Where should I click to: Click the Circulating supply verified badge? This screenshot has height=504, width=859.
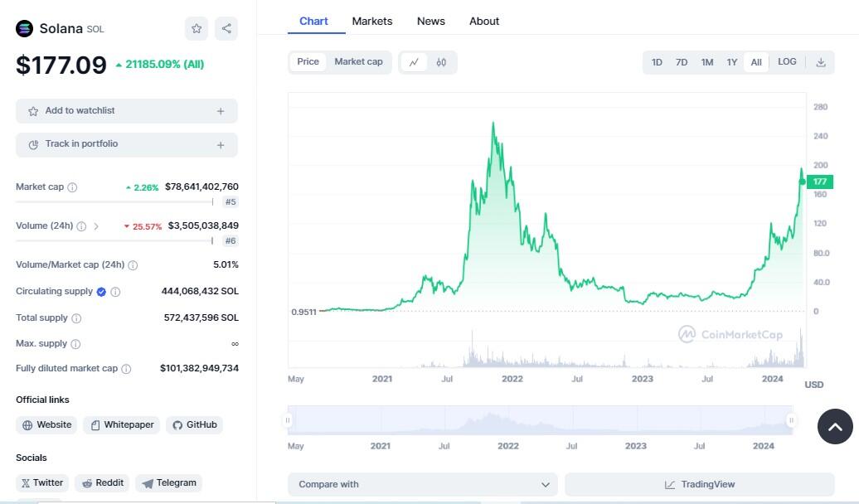[x=101, y=292]
